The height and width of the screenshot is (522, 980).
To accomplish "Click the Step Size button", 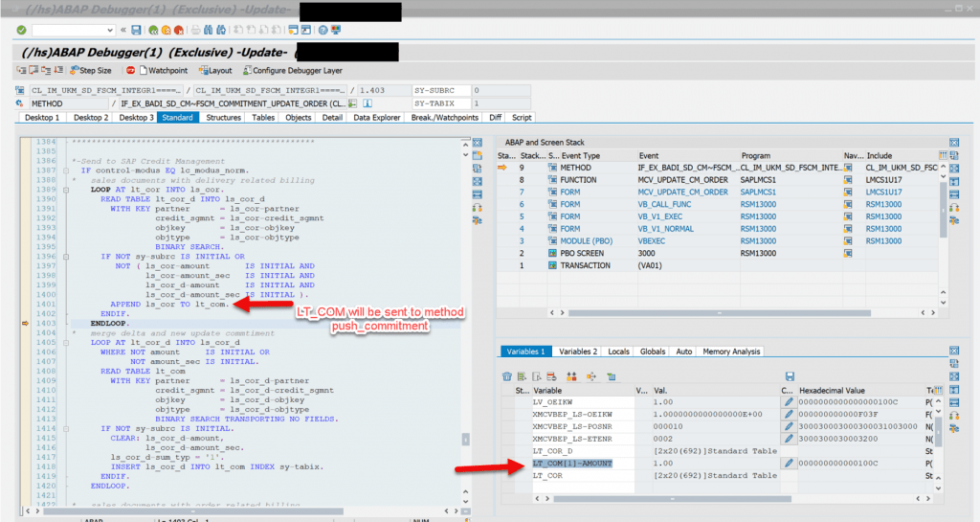I will (91, 71).
